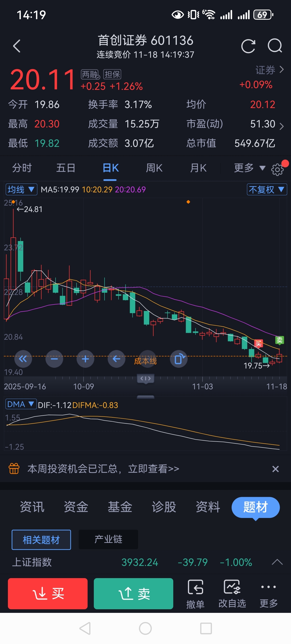The image size is (291, 644).
Task: Tap the back arrow icon
Action: point(17,46)
